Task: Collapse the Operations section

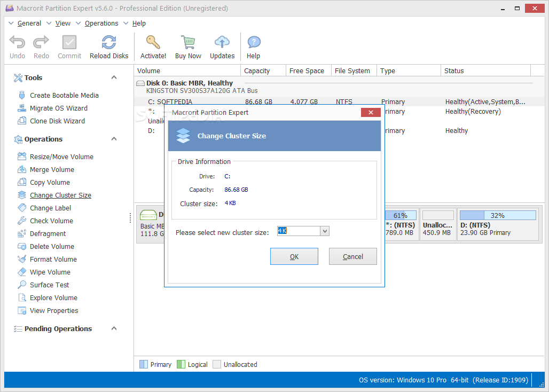Action: (114, 139)
